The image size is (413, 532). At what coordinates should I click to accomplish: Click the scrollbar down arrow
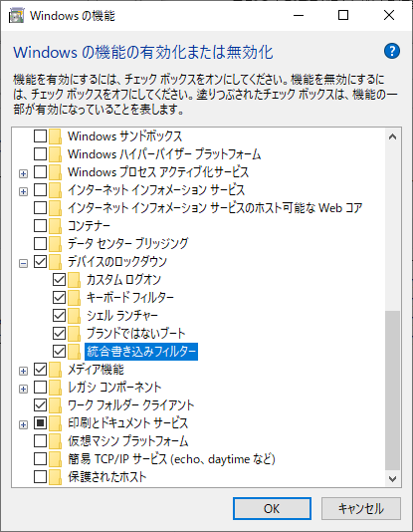click(x=393, y=479)
